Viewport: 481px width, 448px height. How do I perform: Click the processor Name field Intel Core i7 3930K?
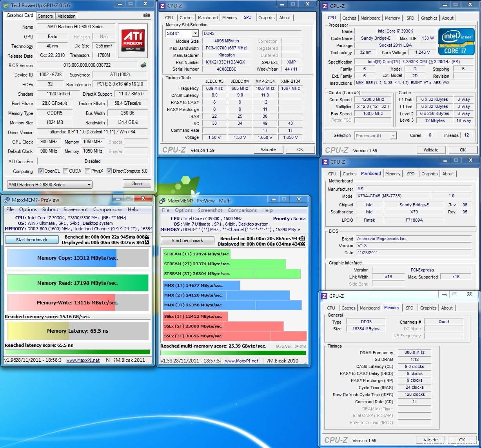395,31
